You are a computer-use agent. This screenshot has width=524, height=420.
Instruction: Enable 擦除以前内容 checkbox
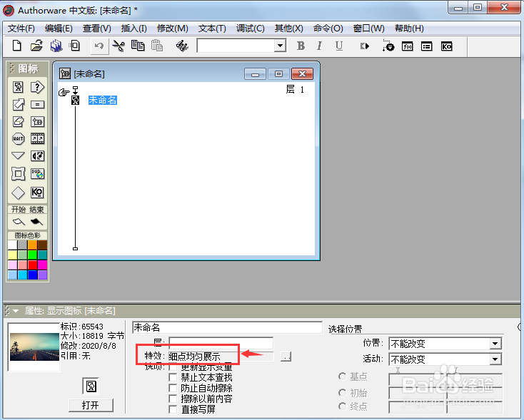pyautogui.click(x=173, y=399)
